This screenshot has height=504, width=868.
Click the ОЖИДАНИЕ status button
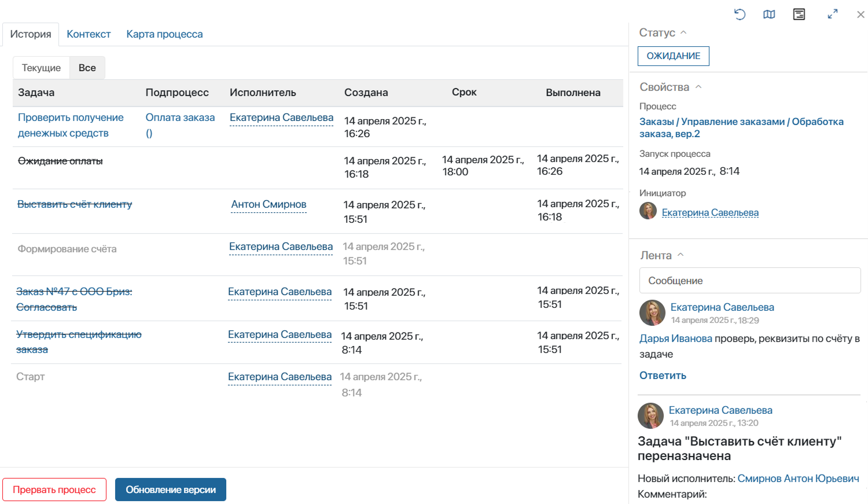(x=674, y=56)
